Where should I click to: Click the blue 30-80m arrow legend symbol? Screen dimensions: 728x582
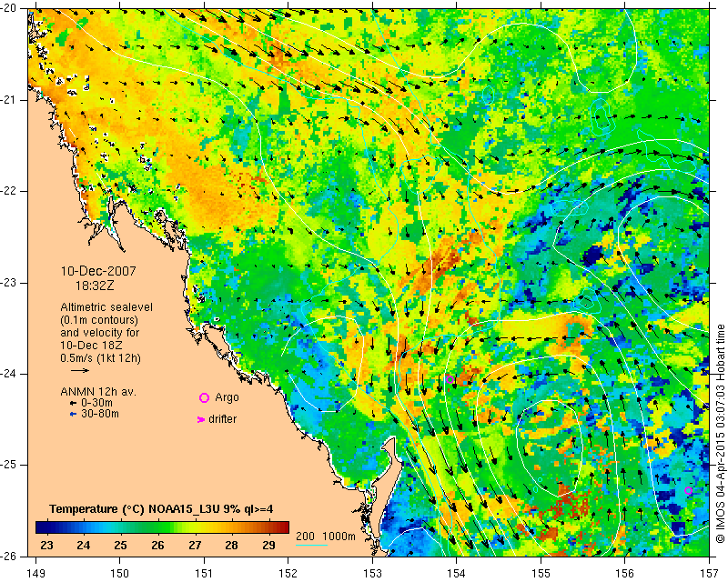point(73,414)
